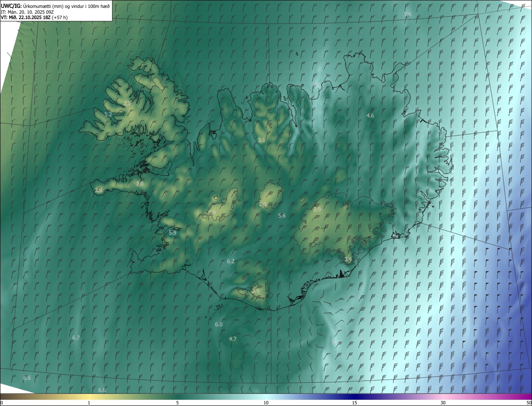Viewport: 532px width, 406px height.
Task: Click the 2.9 value just above 6.0
Action: [256, 291]
